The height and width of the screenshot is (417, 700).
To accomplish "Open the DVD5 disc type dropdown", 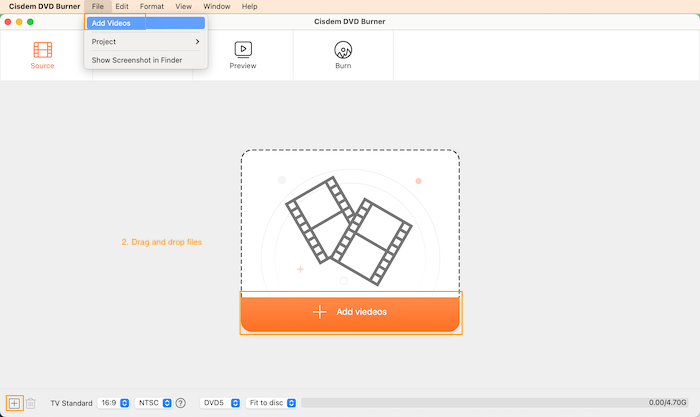I will point(220,403).
